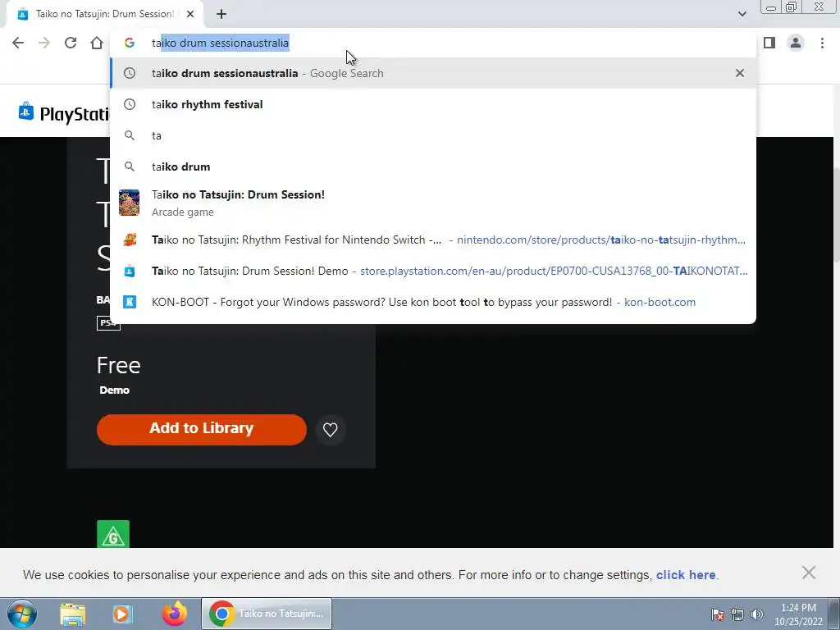Viewport: 840px width, 630px height.
Task: Open the Windows Start button
Action: pyautogui.click(x=22, y=614)
